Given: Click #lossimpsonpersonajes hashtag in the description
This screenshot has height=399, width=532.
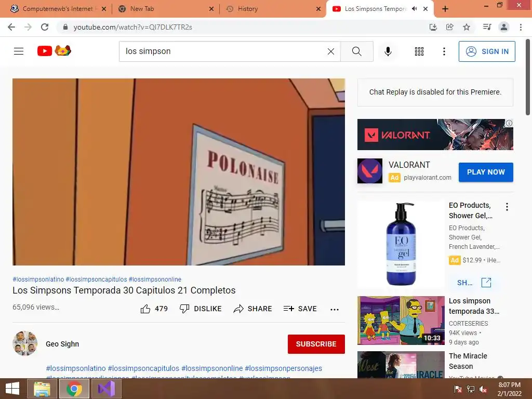Looking at the screenshot, I should coord(283,368).
